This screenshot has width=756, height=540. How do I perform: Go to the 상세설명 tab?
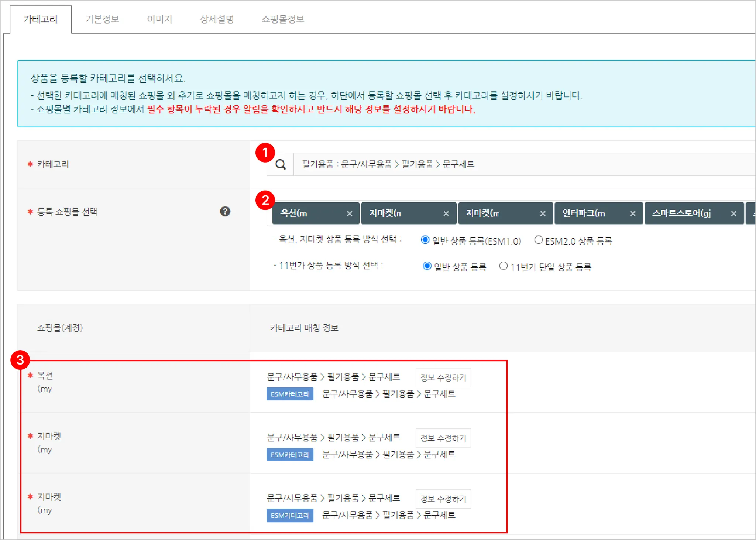point(217,19)
